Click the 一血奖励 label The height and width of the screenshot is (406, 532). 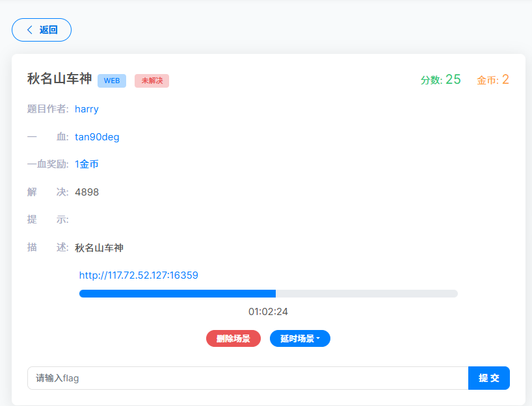[48, 164]
